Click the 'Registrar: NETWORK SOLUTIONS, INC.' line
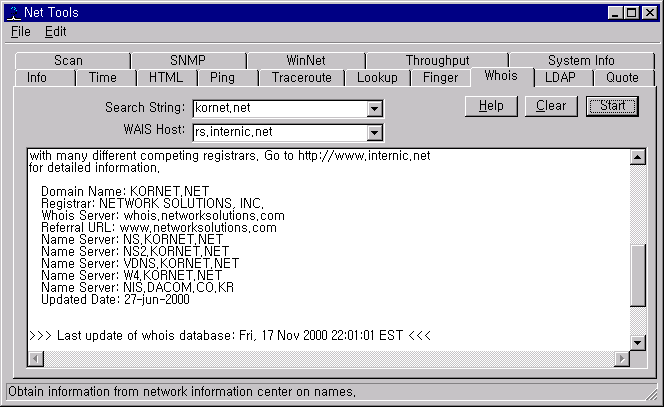Screen dimensions: 664x407 (x=152, y=204)
